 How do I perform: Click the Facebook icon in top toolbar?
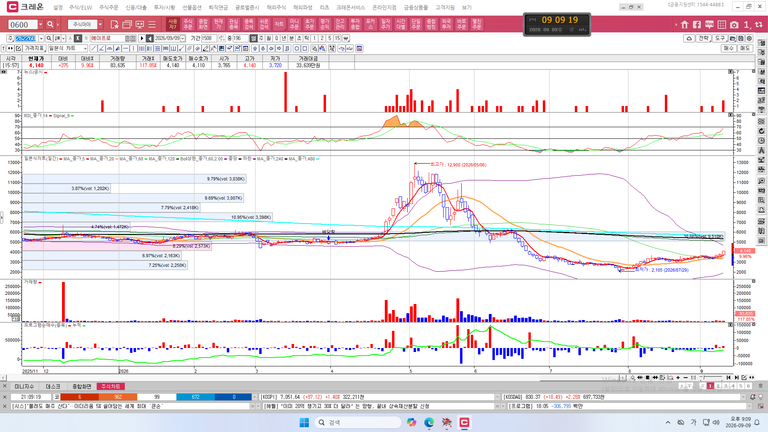pyautogui.click(x=696, y=24)
